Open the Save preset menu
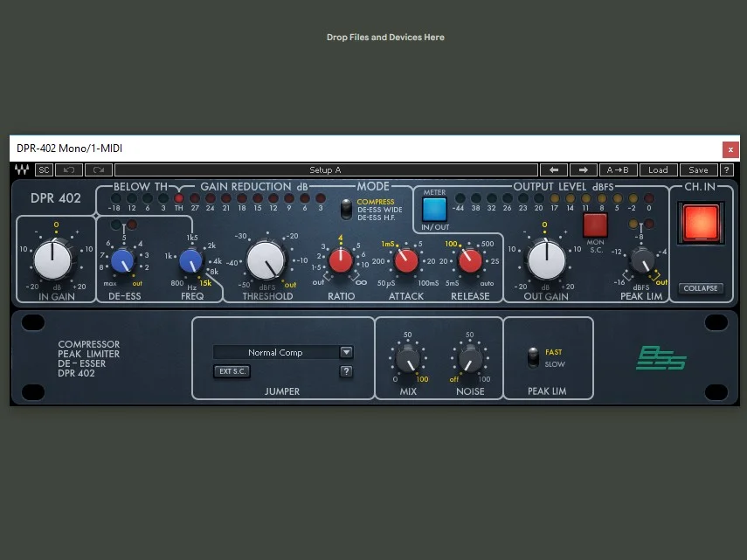This screenshot has height=560, width=747. pyautogui.click(x=698, y=170)
